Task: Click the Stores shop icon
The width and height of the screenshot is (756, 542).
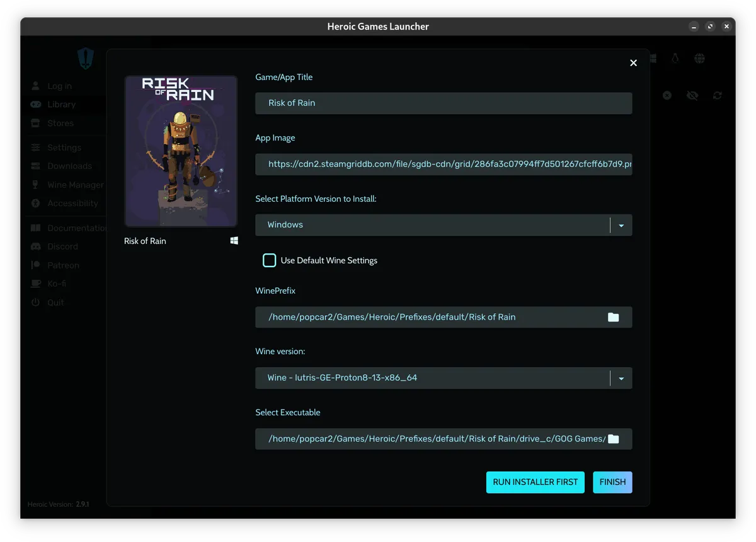Action: coord(35,123)
